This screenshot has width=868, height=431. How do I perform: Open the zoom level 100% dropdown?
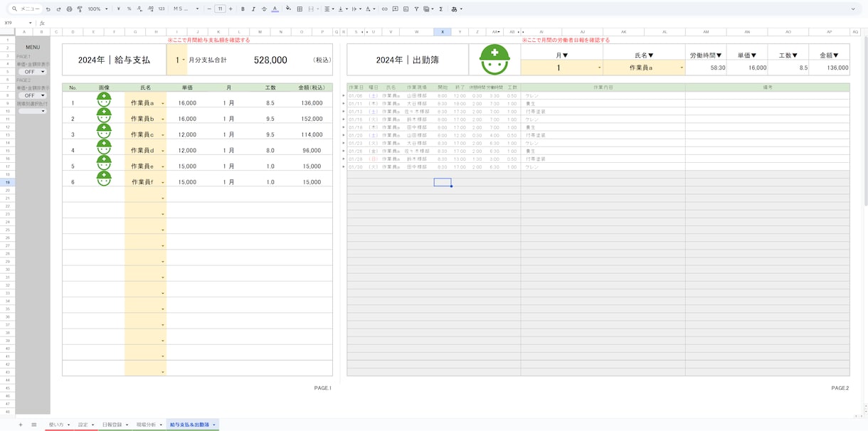coord(97,9)
